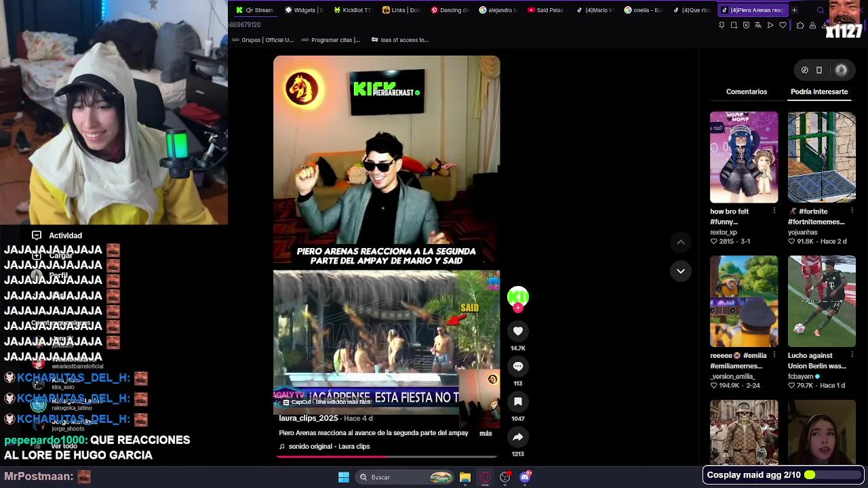Click the Windows taskbar Buscar search box
Image resolution: width=868 pixels, height=488 pixels.
coord(403,477)
